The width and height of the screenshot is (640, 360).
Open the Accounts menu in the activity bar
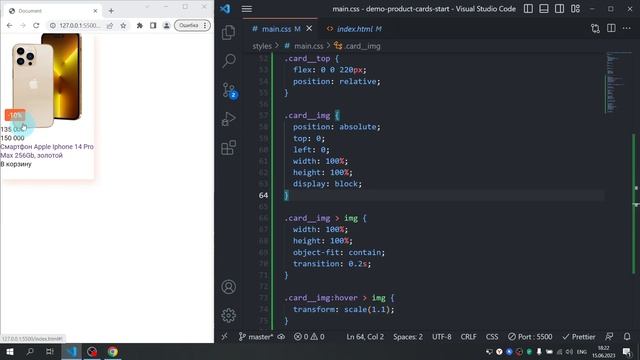[x=229, y=287]
